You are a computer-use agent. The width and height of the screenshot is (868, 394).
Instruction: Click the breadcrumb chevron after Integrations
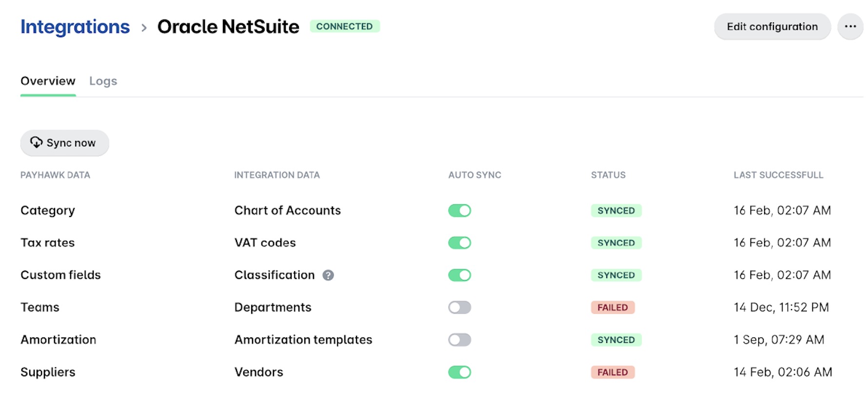pyautogui.click(x=144, y=28)
